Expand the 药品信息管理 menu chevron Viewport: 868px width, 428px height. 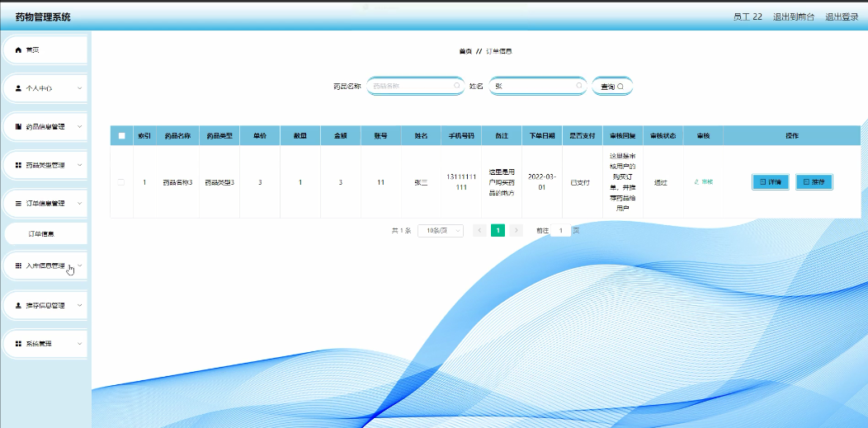pos(80,127)
